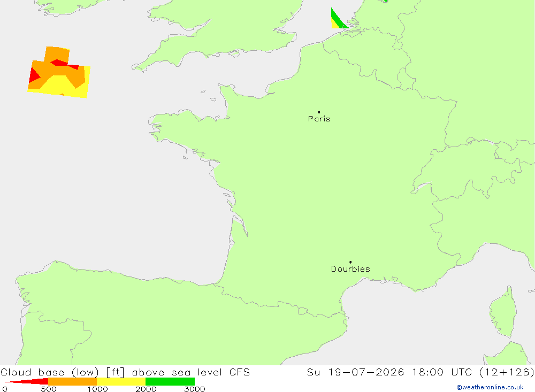Click the weatheronline.co.uk copyright link
The height and width of the screenshot is (392, 535).
(x=490, y=387)
